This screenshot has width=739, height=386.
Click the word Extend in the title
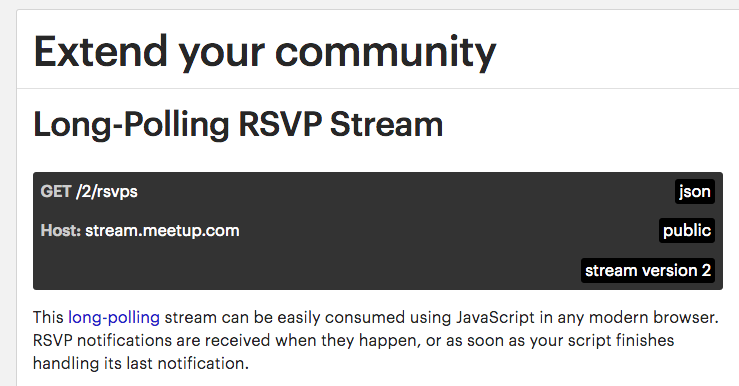(101, 51)
